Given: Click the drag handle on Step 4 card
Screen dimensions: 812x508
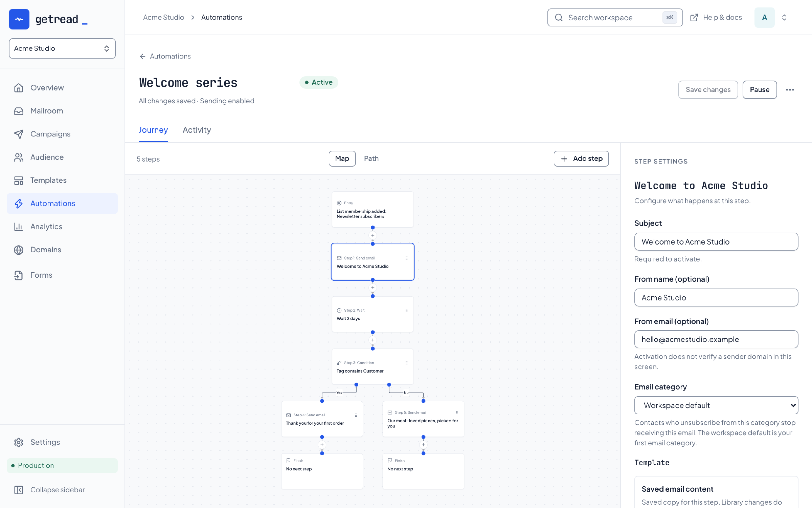Looking at the screenshot, I should point(356,415).
